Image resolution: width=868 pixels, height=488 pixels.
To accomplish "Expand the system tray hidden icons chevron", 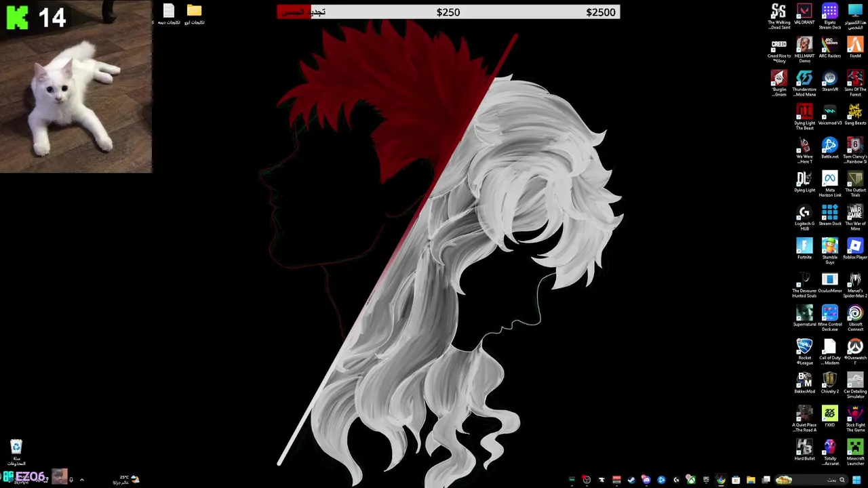I will tap(81, 480).
